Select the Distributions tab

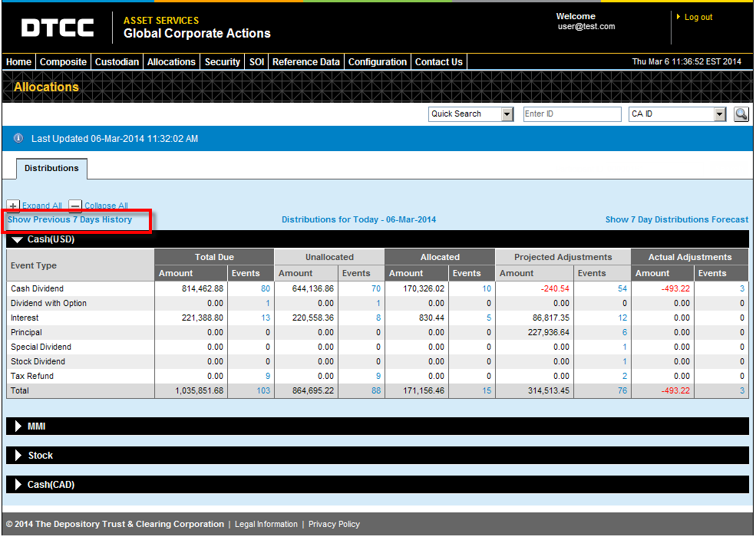click(x=51, y=168)
